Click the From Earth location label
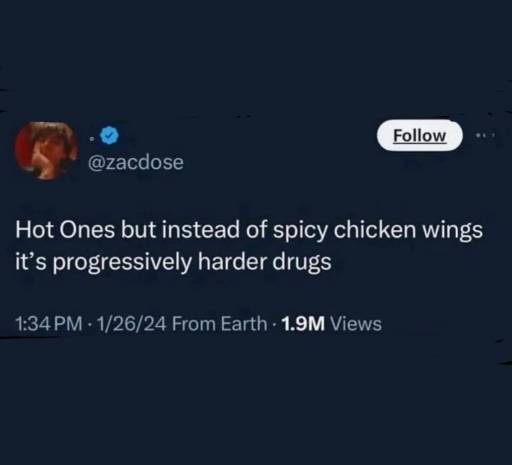Viewport: 512px width, 465px height. (219, 324)
